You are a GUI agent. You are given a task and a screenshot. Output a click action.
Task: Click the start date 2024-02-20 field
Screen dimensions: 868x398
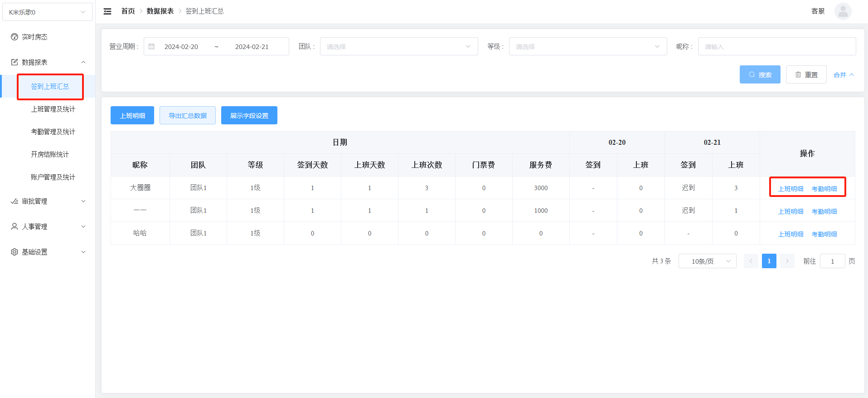point(181,47)
